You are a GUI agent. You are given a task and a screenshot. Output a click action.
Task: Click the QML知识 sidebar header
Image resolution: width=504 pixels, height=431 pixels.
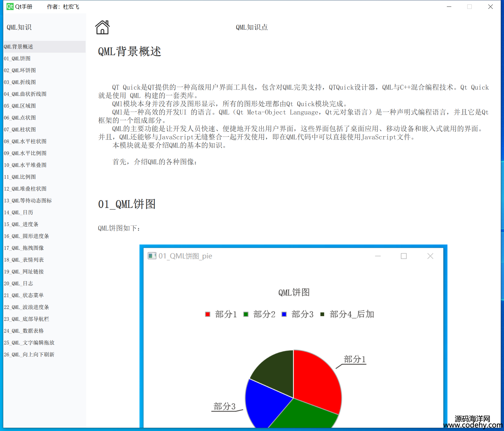[19, 27]
